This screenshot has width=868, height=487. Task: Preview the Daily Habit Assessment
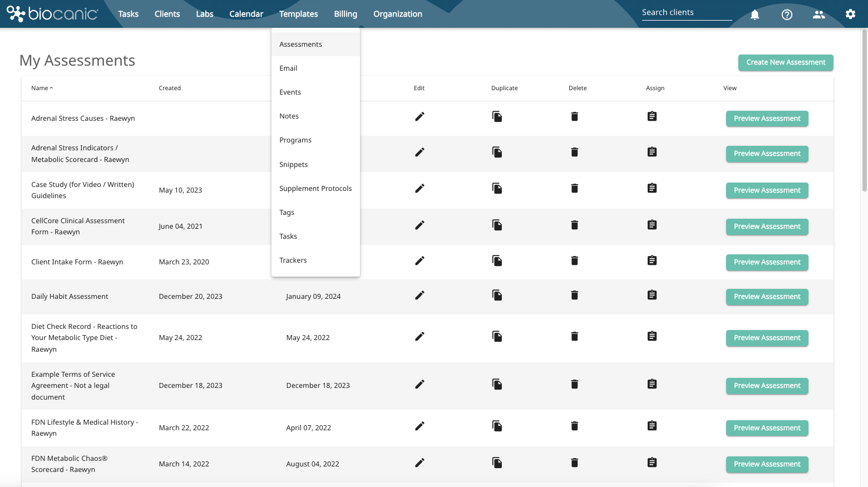pos(767,297)
